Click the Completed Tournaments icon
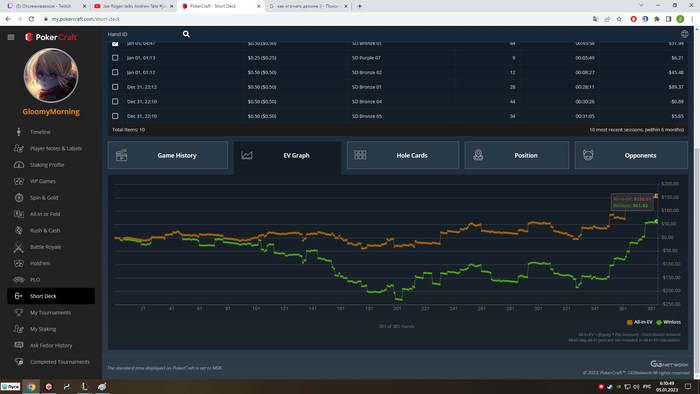This screenshot has height=394, width=700. coord(19,362)
